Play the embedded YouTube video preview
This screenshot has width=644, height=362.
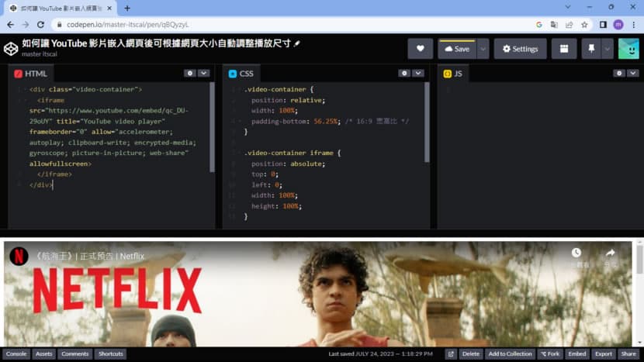pos(318,294)
